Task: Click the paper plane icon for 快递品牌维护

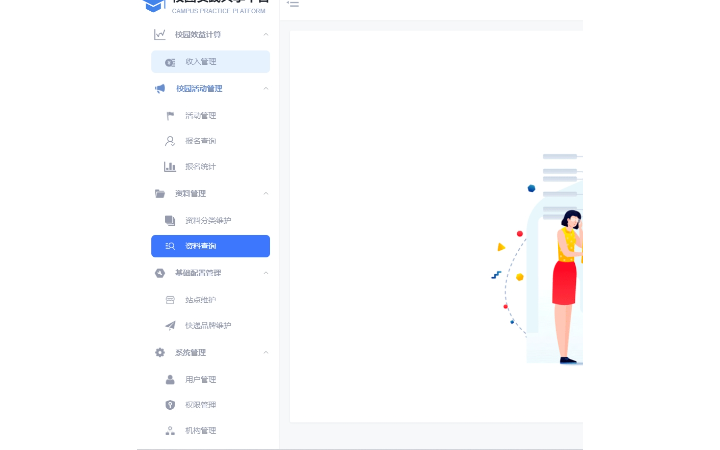Action: point(170,326)
